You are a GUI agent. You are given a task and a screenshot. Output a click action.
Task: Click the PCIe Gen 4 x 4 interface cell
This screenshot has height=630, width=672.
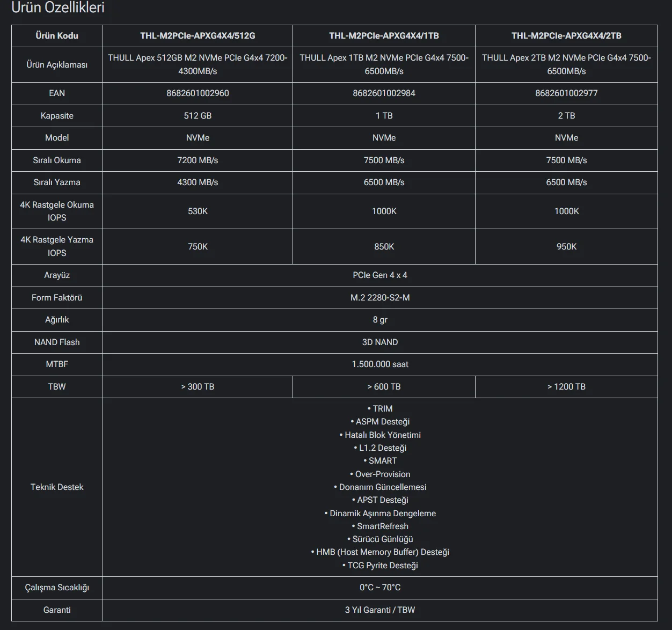380,275
